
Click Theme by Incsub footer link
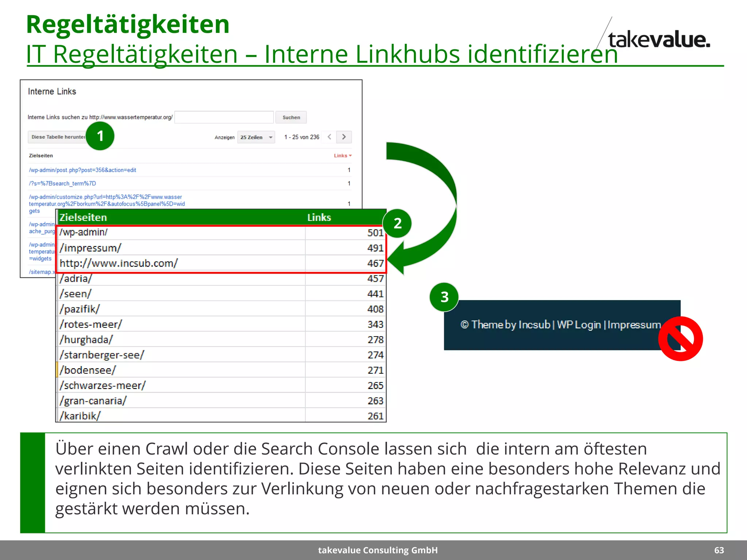511,324
